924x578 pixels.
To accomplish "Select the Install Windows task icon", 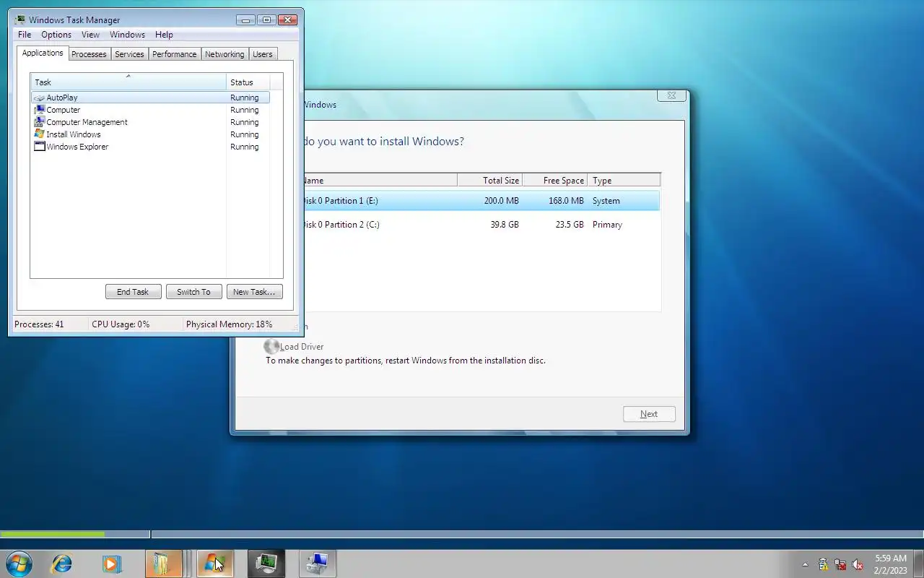I will [39, 134].
